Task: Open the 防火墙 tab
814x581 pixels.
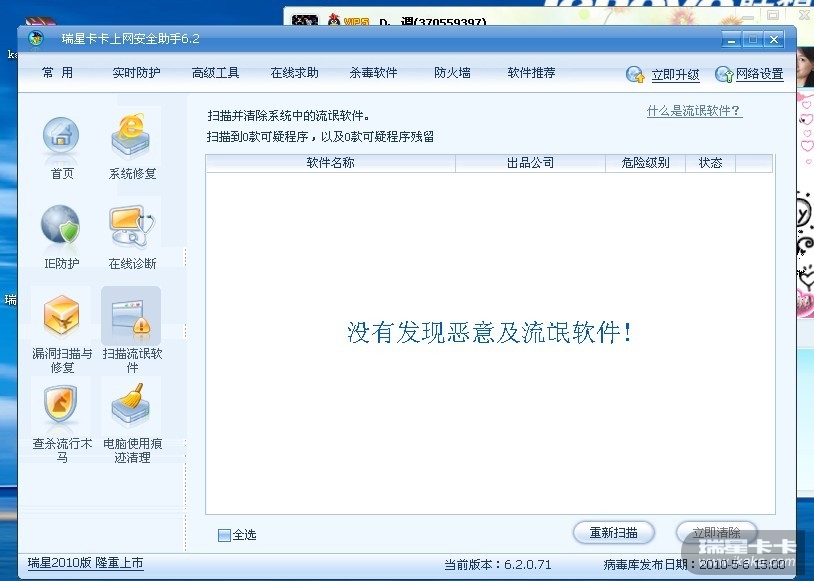Action: tap(452, 73)
